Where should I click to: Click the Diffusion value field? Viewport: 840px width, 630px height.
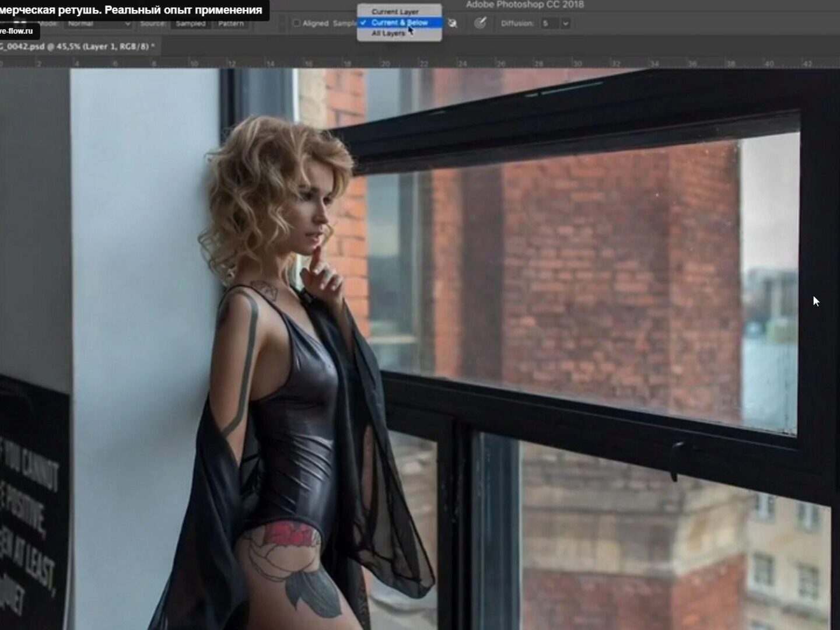(549, 23)
